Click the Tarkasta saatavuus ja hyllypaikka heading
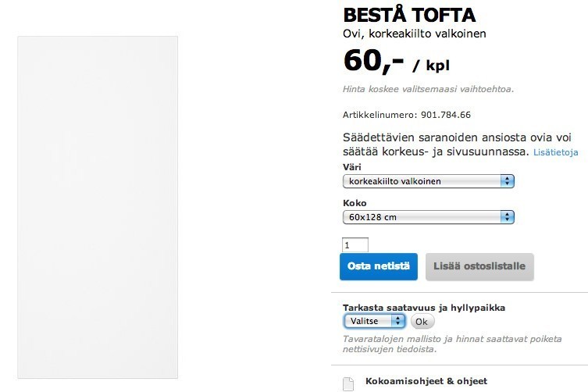 (x=424, y=308)
